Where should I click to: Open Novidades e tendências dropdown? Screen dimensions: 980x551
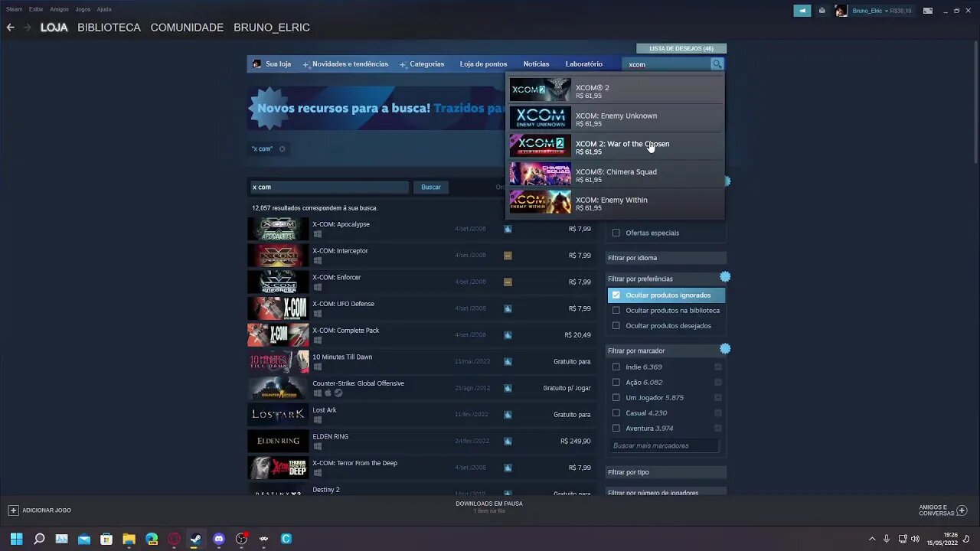pyautogui.click(x=345, y=64)
